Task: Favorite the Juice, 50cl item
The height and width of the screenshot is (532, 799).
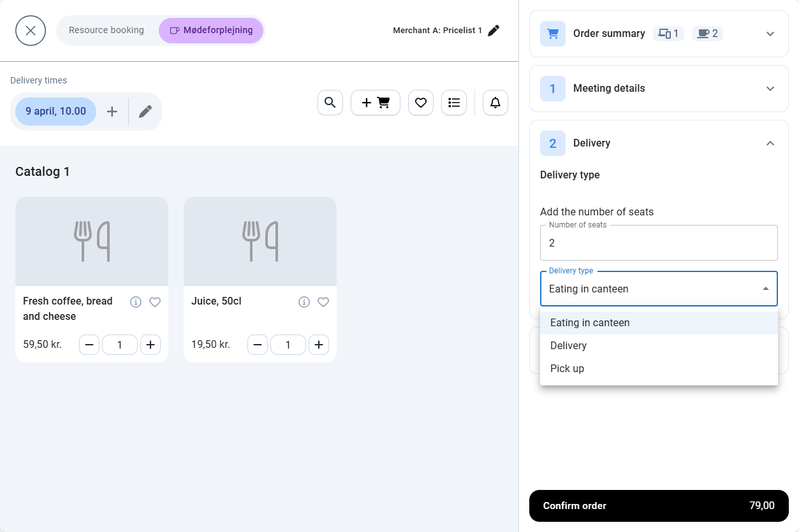Action: [323, 302]
